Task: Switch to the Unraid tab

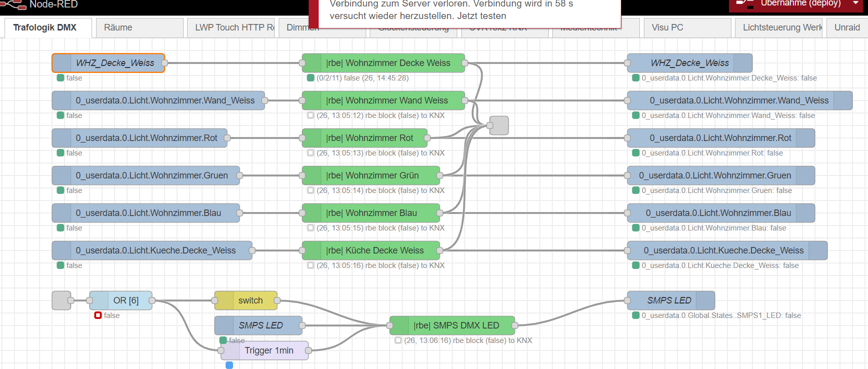Action: 847,27
